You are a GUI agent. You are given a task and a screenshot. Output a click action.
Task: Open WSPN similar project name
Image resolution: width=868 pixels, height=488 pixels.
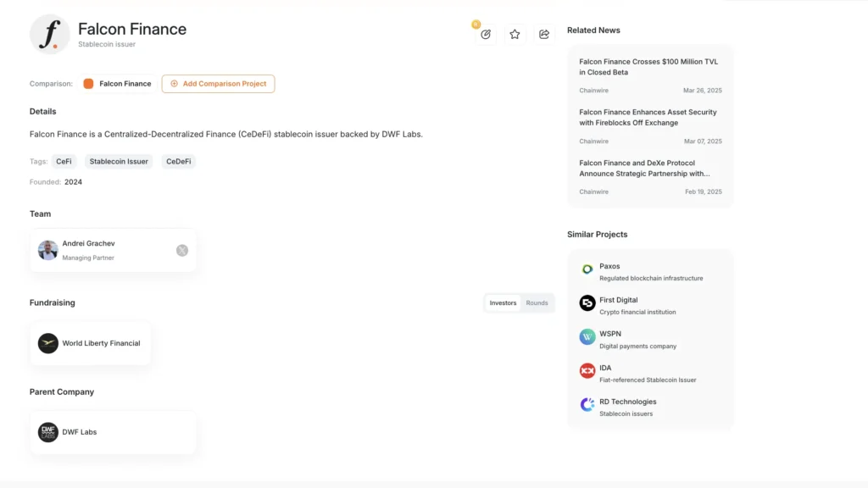(610, 334)
